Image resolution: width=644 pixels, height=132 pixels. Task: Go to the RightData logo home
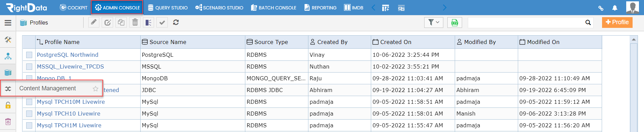pyautogui.click(x=27, y=7)
